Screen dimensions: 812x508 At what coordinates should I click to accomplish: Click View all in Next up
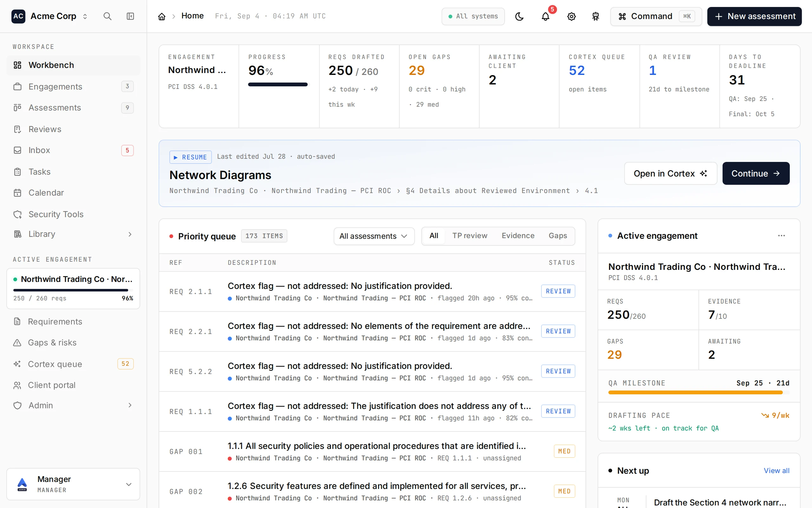tap(776, 471)
